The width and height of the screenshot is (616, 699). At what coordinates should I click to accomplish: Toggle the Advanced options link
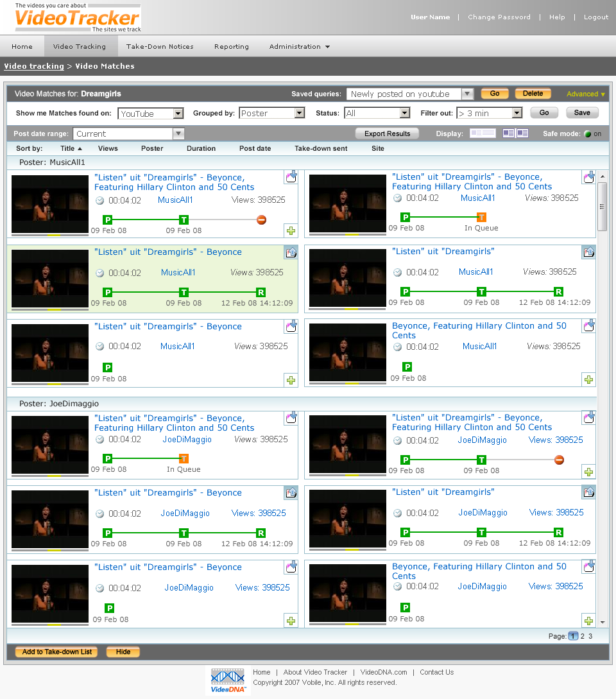click(x=586, y=94)
